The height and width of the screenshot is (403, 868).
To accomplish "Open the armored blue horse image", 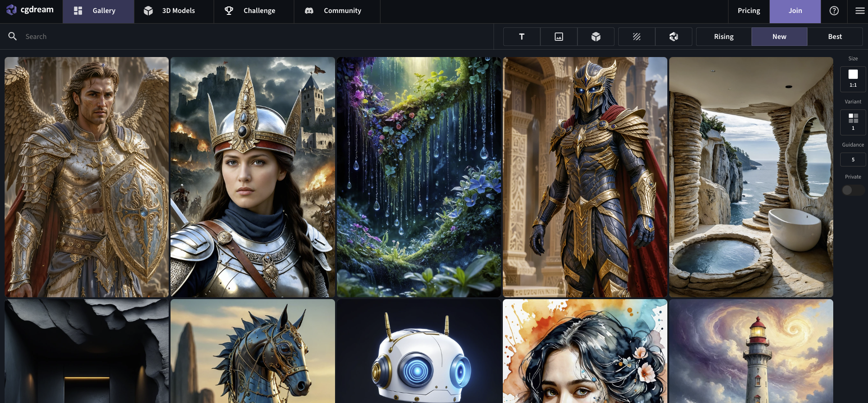I will click(x=253, y=351).
